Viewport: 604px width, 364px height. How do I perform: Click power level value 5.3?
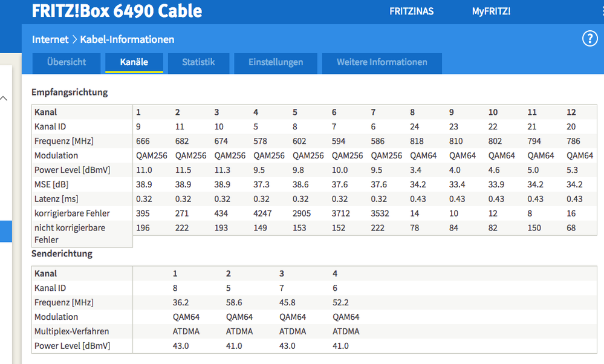coord(573,170)
